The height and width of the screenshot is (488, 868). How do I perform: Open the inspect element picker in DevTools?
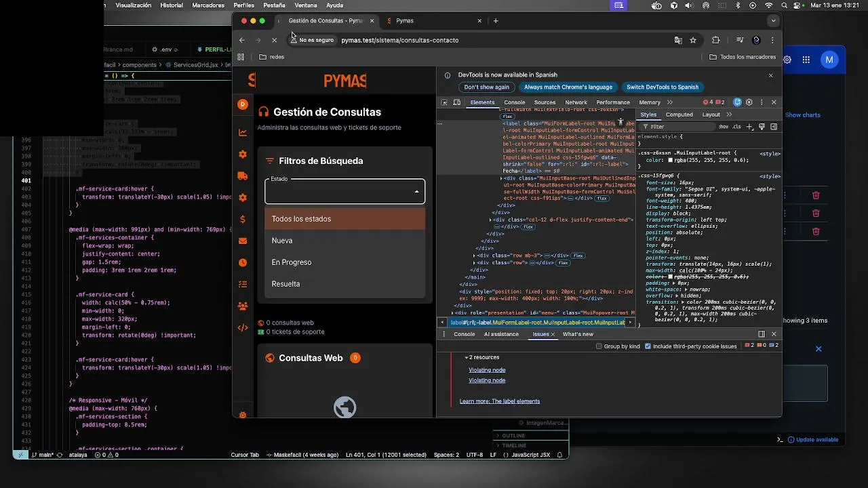pos(444,102)
